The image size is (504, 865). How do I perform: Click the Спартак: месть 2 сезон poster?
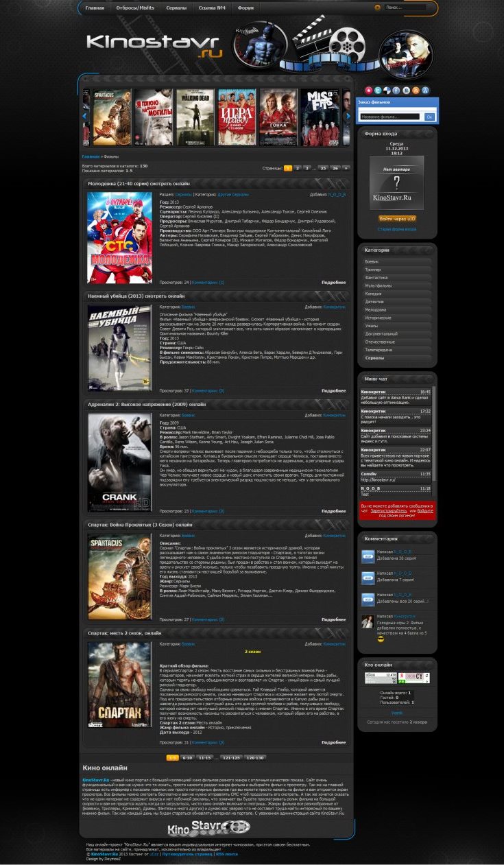[x=120, y=685]
